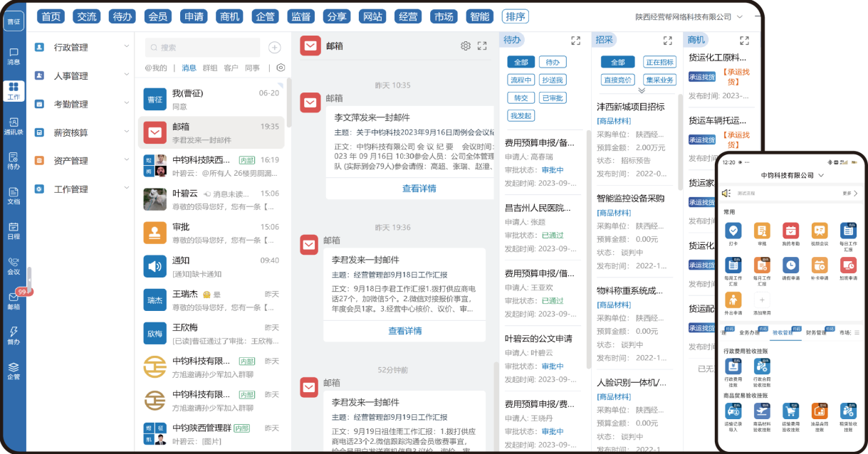Image resolution: width=868 pixels, height=454 pixels.
Task: Open the 视频会议 video meeting icon
Action: pyautogui.click(x=819, y=231)
